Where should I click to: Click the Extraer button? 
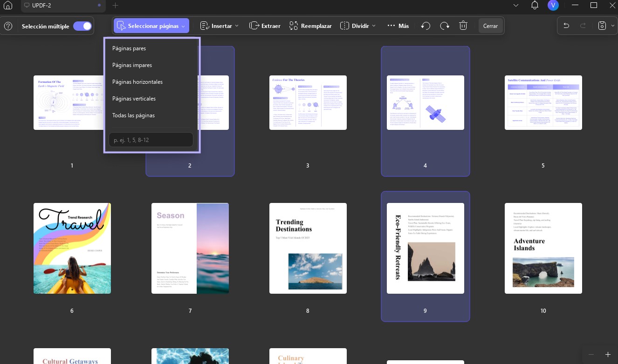click(265, 26)
